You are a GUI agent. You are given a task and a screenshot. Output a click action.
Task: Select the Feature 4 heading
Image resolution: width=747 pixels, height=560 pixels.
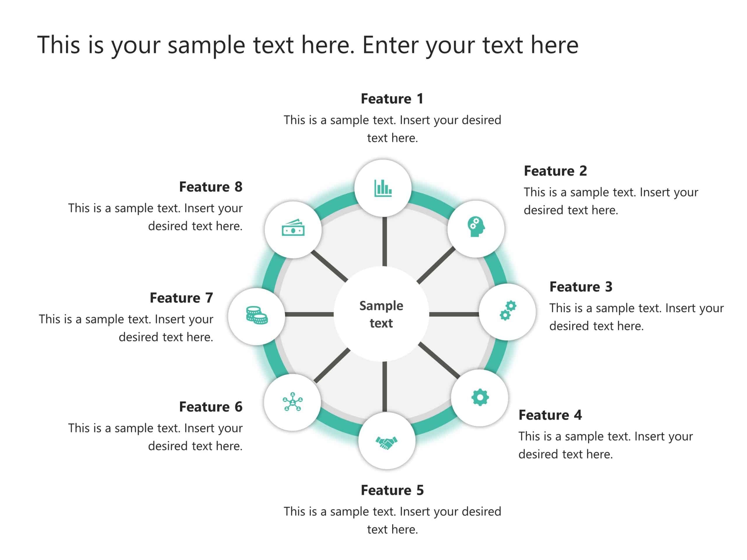coord(550,415)
